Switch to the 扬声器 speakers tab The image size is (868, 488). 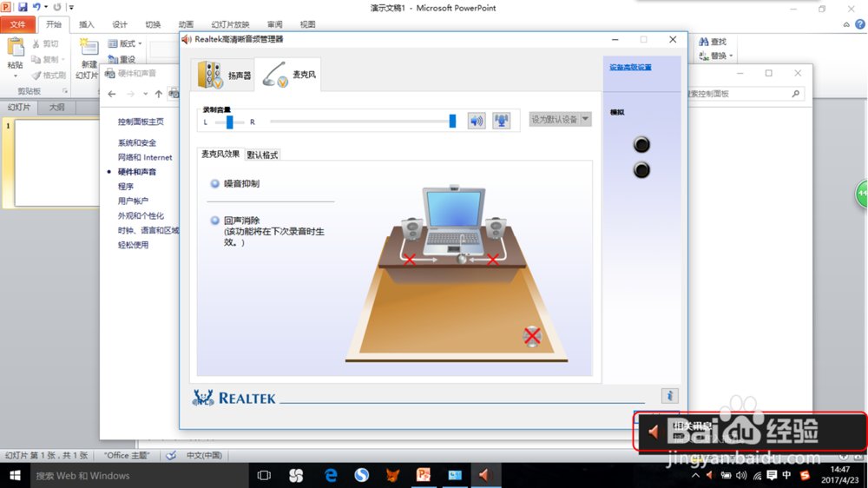pyautogui.click(x=224, y=75)
